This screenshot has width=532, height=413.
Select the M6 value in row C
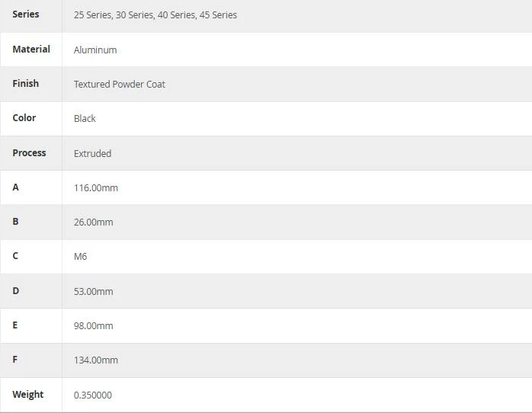[81, 256]
